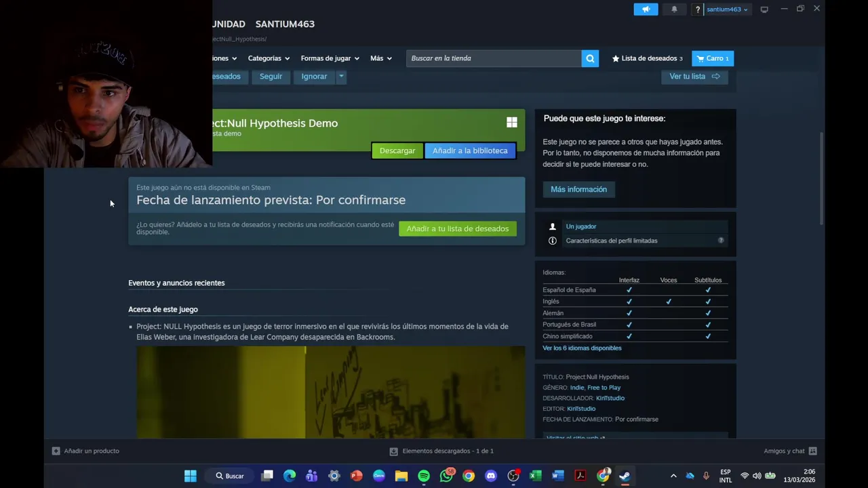Click the Un jugador link

pos(581,226)
